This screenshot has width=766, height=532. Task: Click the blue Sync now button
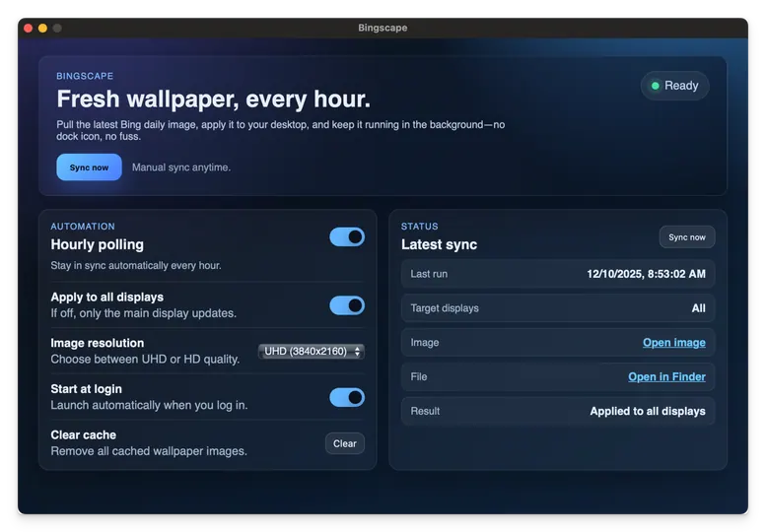tap(89, 167)
